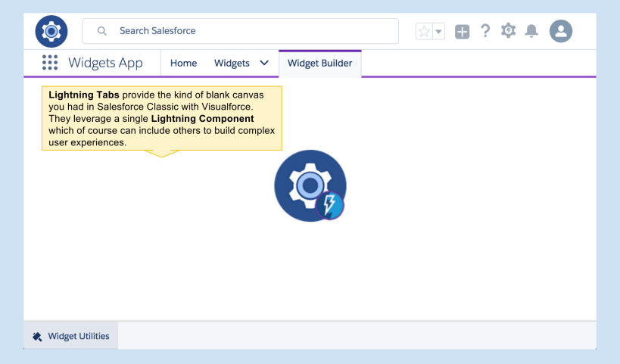Open the user profile avatar
The height and width of the screenshot is (364, 620).
(x=561, y=31)
